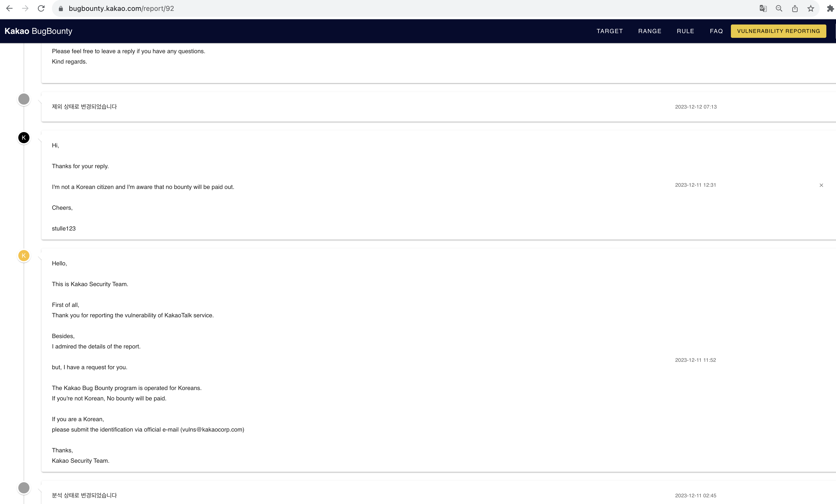Click 'The Kakao Bug Bounty program is operated for Koreans.'

(x=127, y=388)
